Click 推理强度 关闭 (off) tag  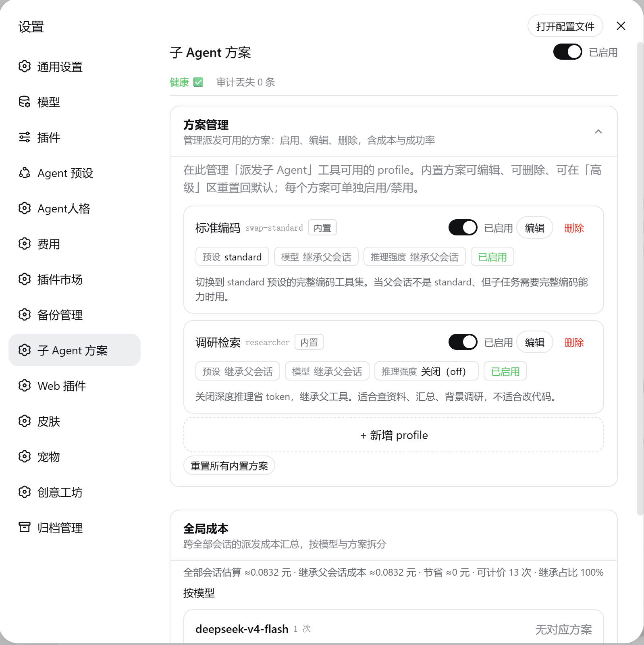(x=426, y=371)
